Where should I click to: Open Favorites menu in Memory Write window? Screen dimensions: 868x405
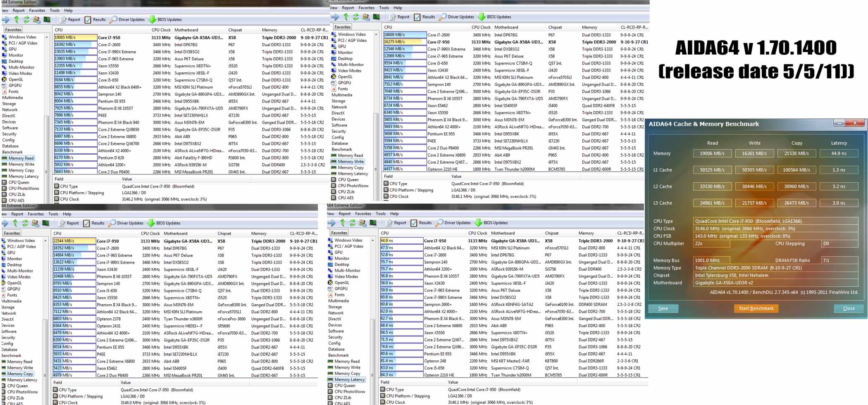point(366,7)
